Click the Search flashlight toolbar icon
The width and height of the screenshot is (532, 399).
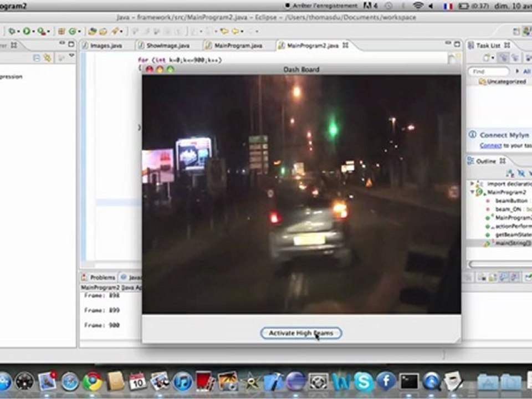115,32
